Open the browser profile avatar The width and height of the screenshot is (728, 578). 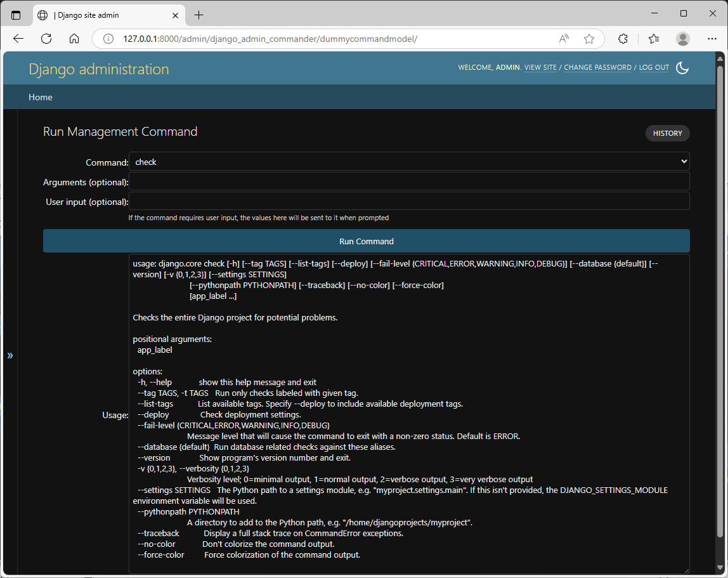coord(683,39)
